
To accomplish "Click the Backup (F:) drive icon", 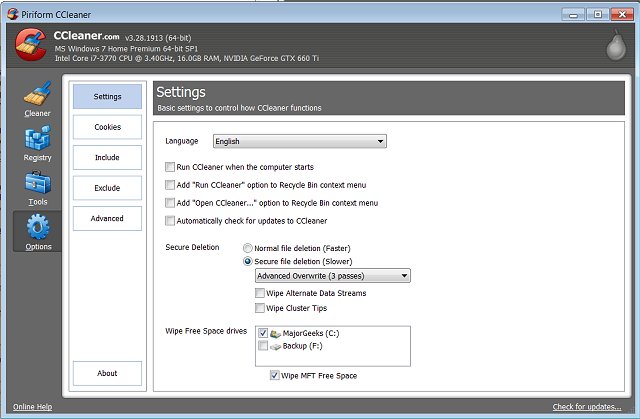I will (276, 346).
